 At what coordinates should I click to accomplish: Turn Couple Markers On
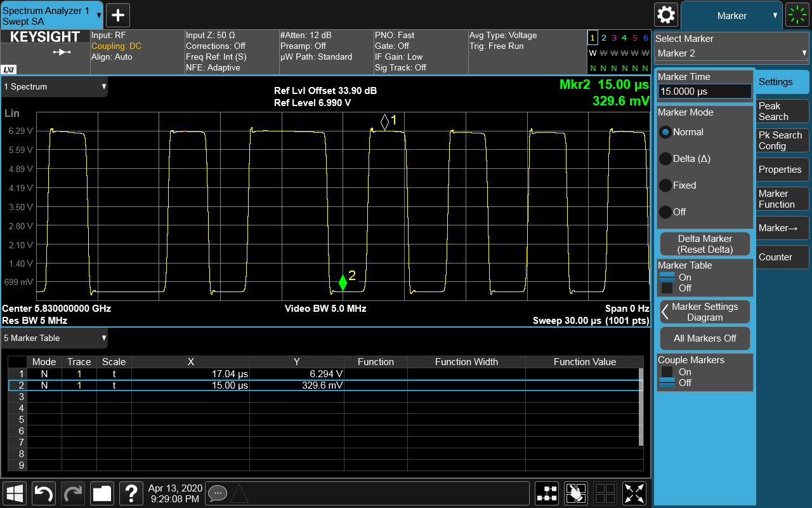[x=676, y=372]
